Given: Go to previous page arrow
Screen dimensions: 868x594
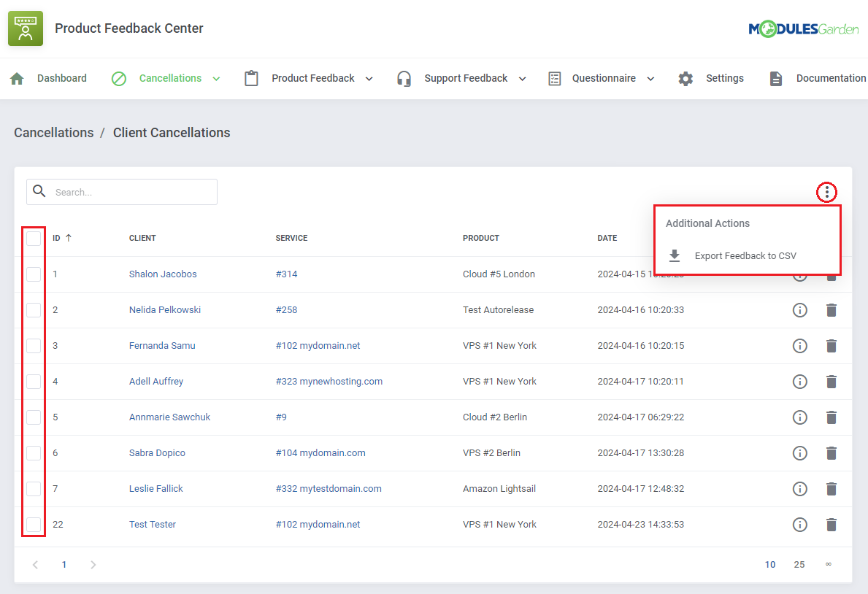Looking at the screenshot, I should [36, 565].
